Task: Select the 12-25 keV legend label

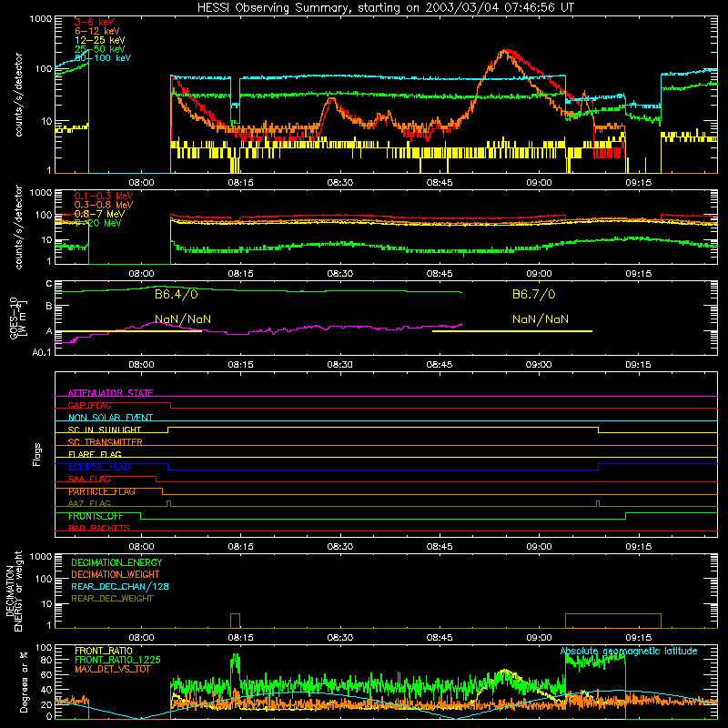Action: (x=100, y=40)
